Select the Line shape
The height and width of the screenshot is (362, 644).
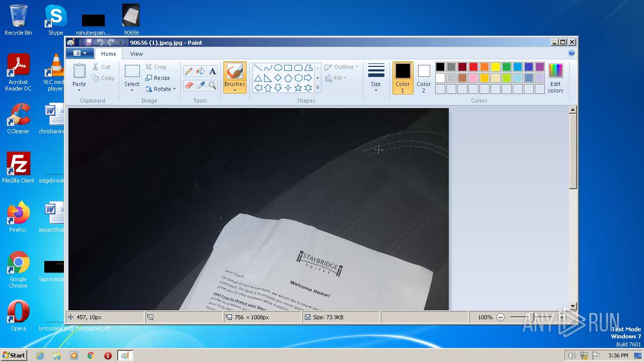258,68
